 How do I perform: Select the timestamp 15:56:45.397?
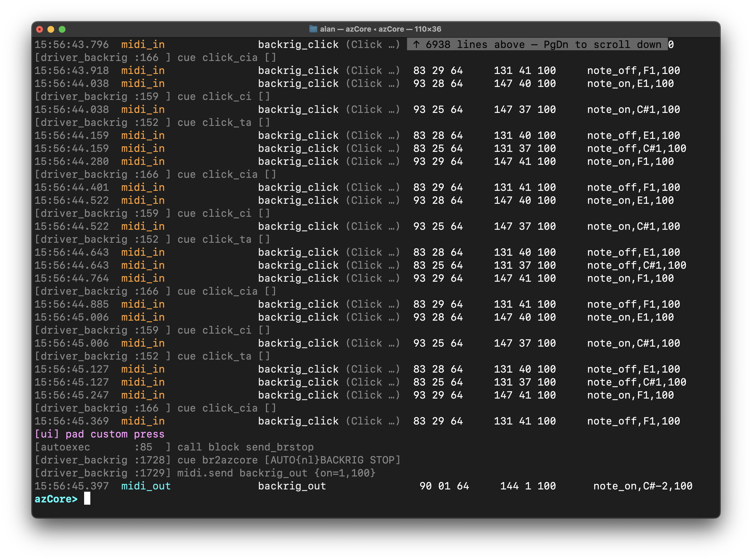pos(71,486)
